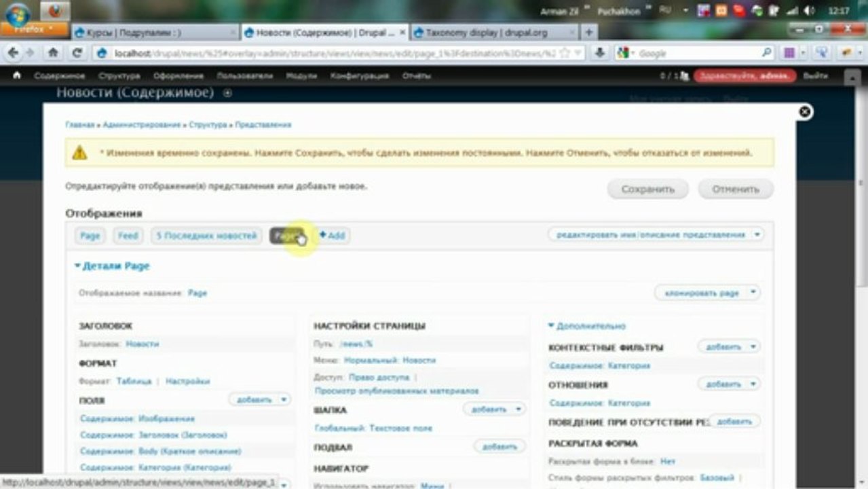The width and height of the screenshot is (868, 489).
Task: Close the overlay with the round X
Action: (805, 112)
